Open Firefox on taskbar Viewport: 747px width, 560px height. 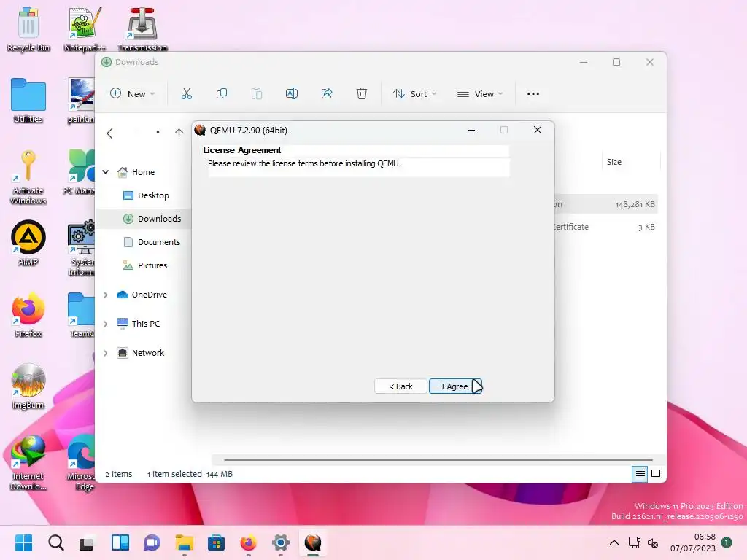[248, 542]
